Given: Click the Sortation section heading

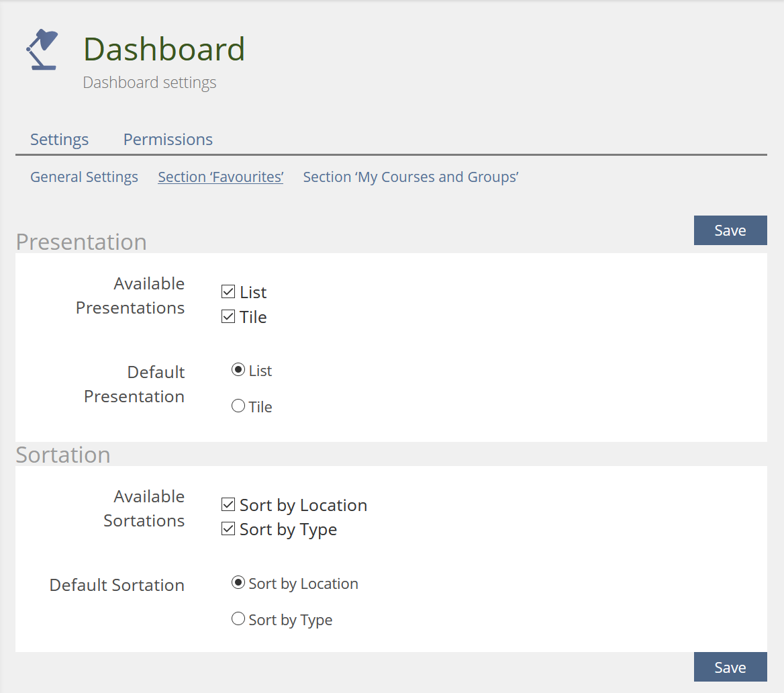Looking at the screenshot, I should 63,455.
